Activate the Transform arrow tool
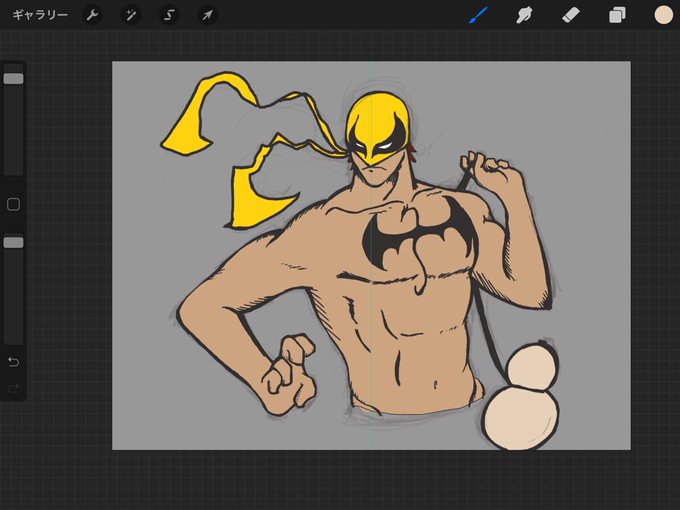Screen dimensions: 680x510 click(207, 16)
